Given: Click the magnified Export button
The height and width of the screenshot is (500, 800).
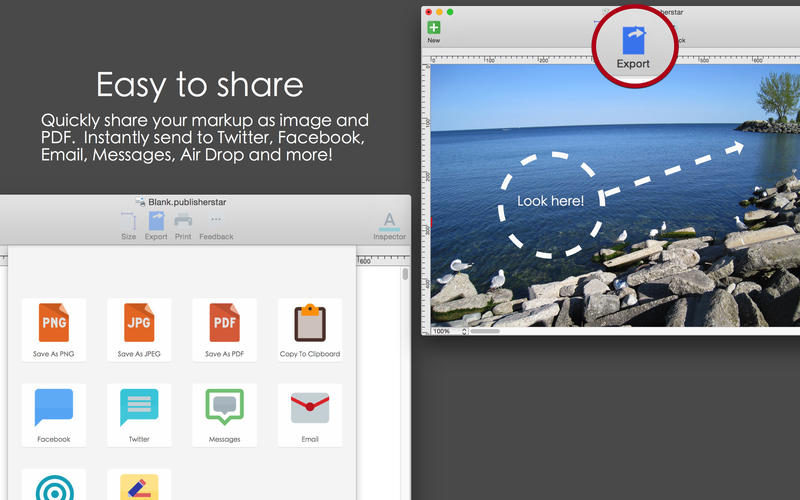Looking at the screenshot, I should tap(633, 48).
